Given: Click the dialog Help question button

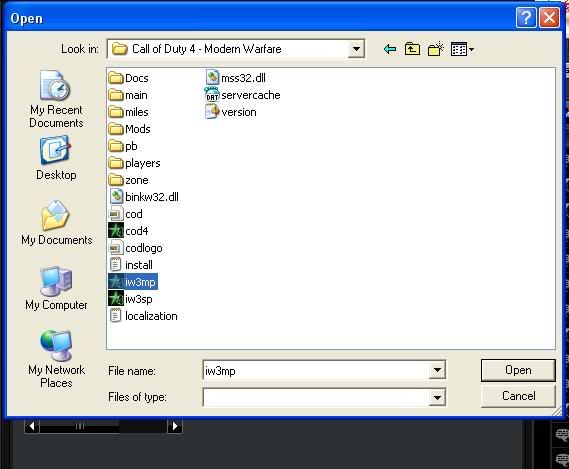Looking at the screenshot, I should coord(526,17).
